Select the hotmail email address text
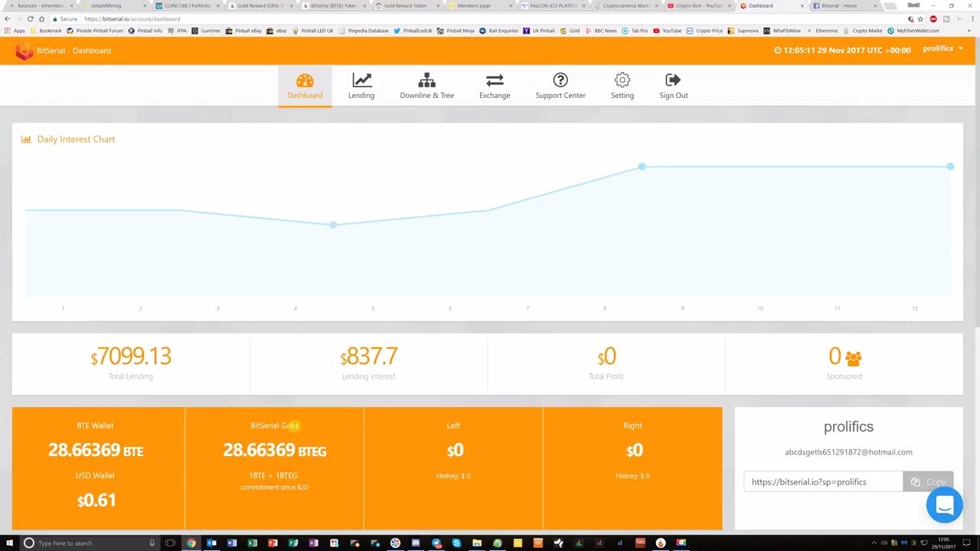 848,452
